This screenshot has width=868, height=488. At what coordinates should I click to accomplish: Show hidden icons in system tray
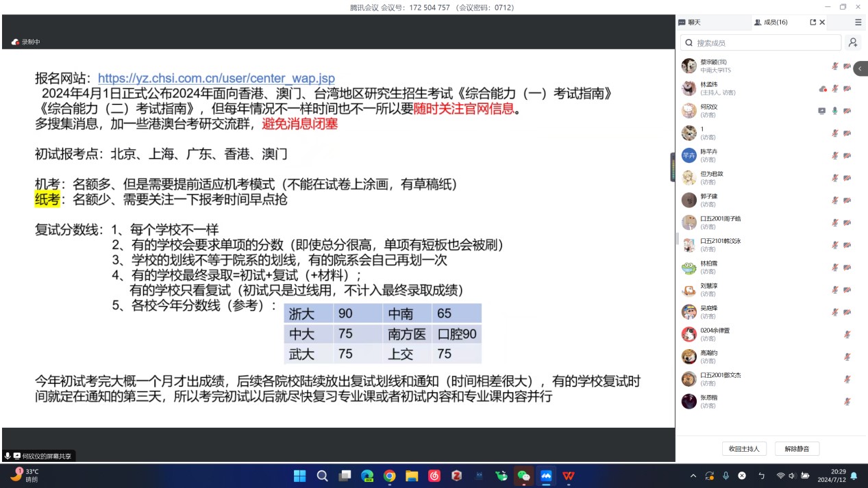(x=693, y=476)
